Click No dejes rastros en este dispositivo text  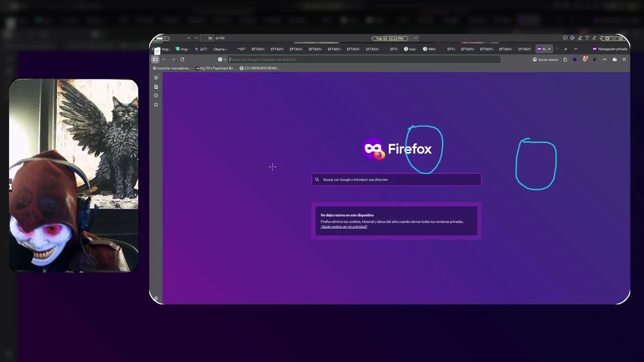[347, 215]
